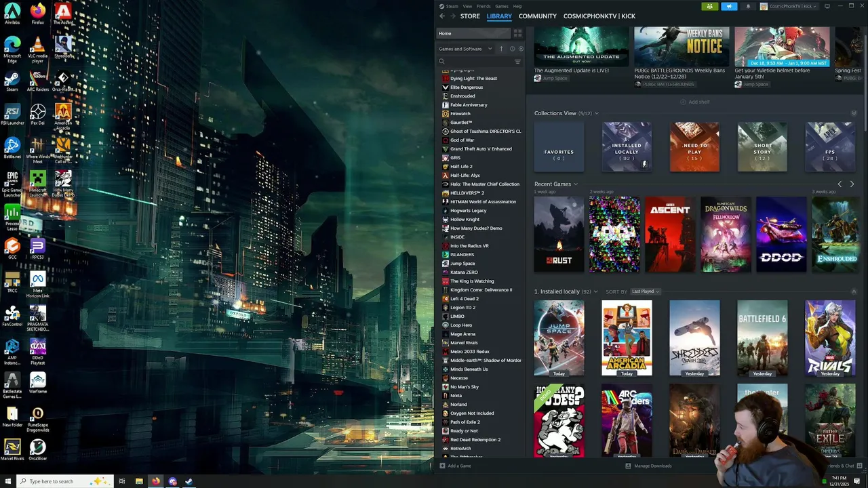Open the Aimlabs desktop shortcut

click(12, 14)
